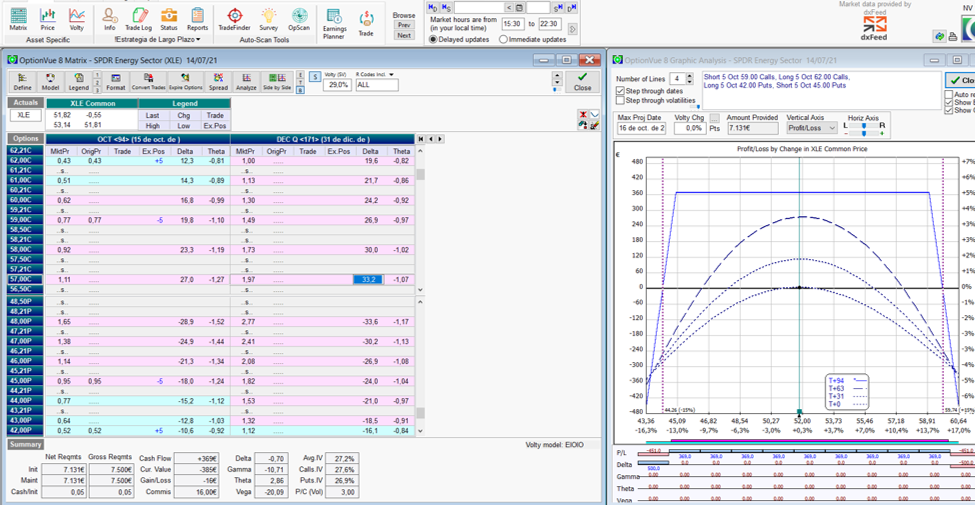Image resolution: width=975 pixels, height=505 pixels.
Task: Increase Number of Lines stepper
Action: (690, 76)
